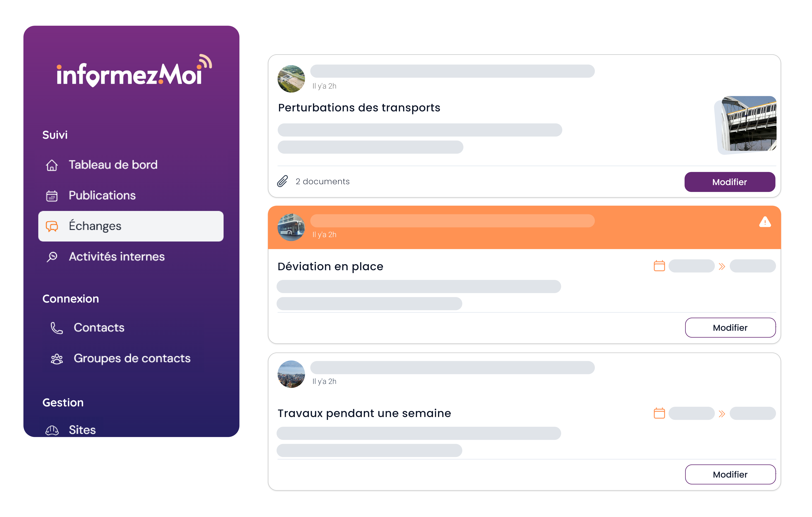This screenshot has width=812, height=517.
Task: Click the home icon beside Tableau de bord
Action: (x=52, y=165)
